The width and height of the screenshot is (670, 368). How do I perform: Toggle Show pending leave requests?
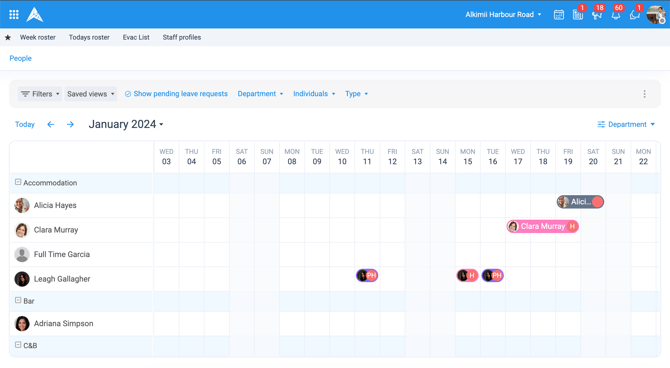click(x=176, y=94)
